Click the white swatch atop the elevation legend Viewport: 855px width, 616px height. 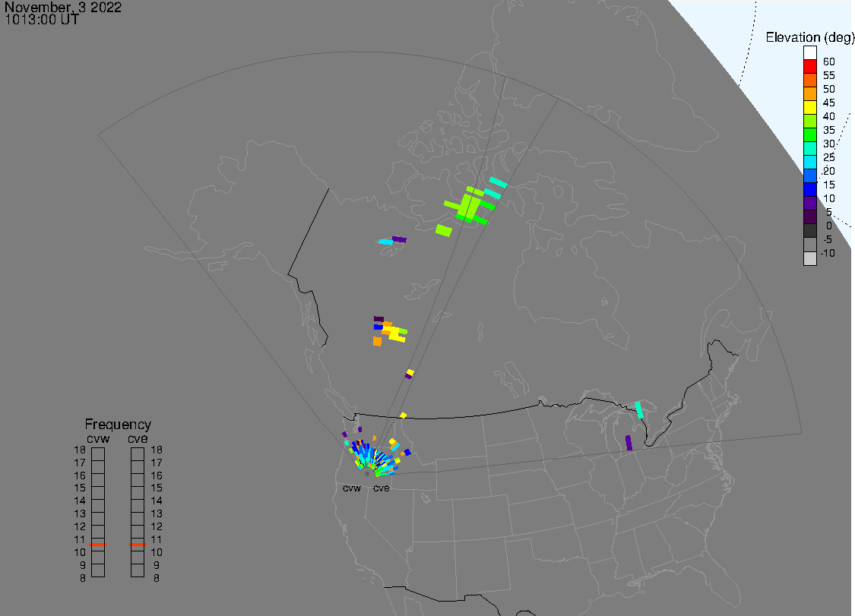pyautogui.click(x=810, y=53)
